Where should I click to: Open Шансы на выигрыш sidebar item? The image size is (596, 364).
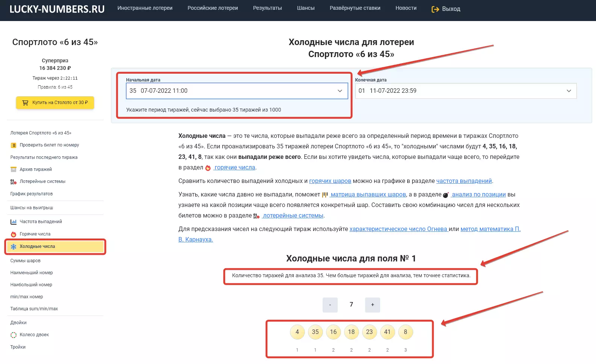click(32, 208)
